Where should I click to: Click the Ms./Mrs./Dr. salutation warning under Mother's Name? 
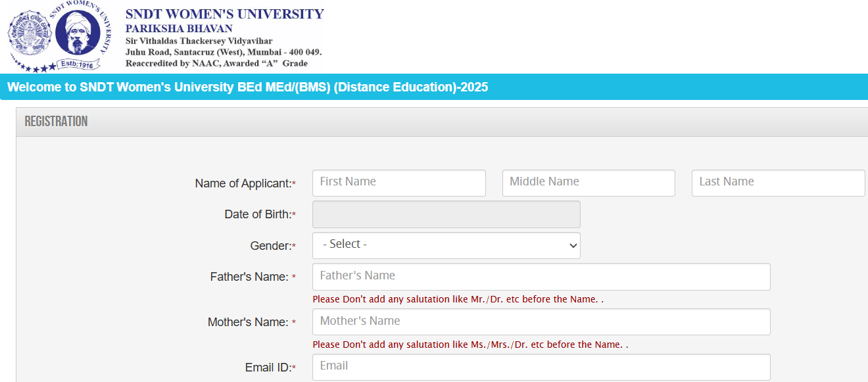tap(470, 345)
